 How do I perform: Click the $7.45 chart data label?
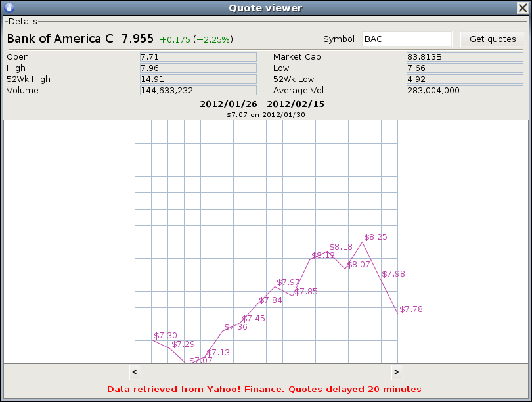(254, 318)
